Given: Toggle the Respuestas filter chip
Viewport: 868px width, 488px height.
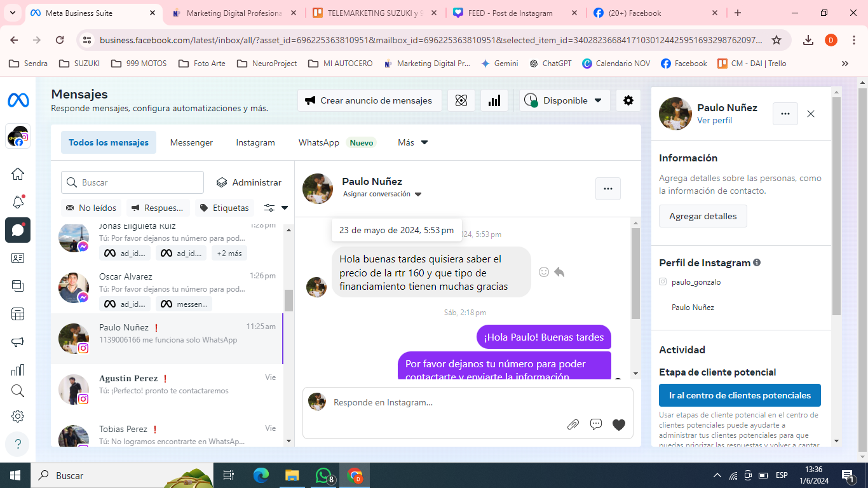Looking at the screenshot, I should pyautogui.click(x=158, y=208).
